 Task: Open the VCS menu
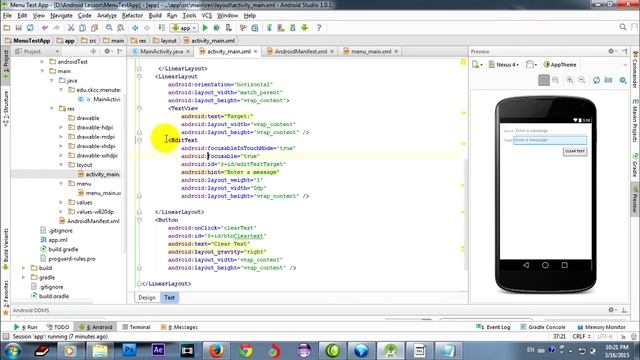pos(207,16)
